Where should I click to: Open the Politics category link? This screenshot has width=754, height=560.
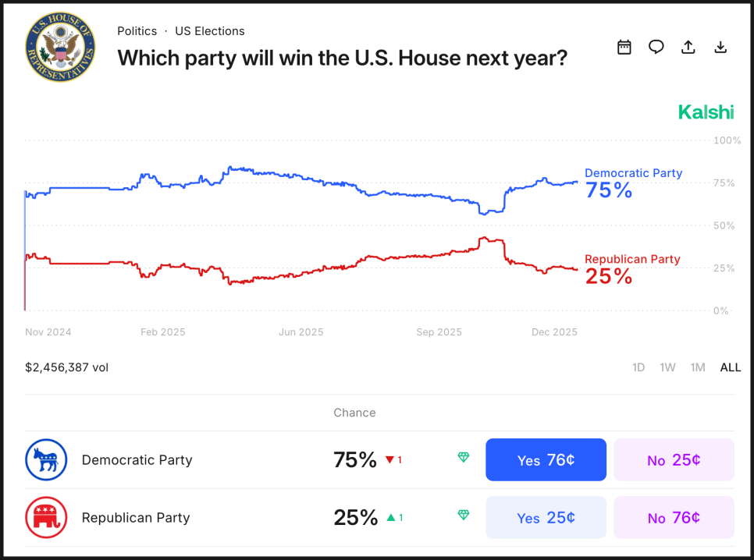click(137, 31)
